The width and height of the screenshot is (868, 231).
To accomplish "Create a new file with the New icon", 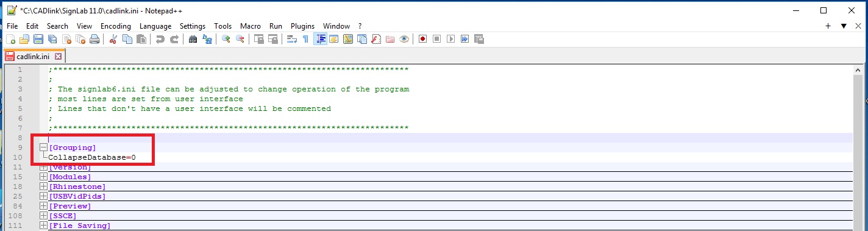I will 10,39.
